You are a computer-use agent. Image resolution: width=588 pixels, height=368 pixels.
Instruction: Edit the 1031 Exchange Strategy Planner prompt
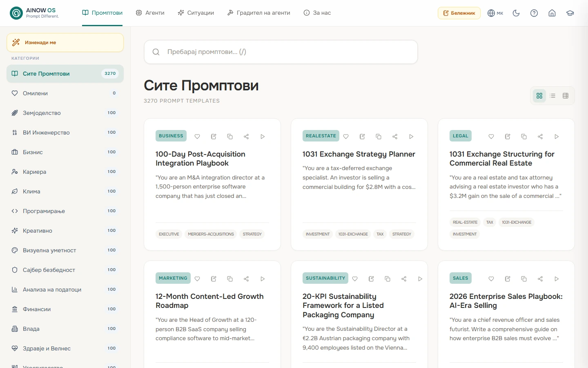point(362,137)
